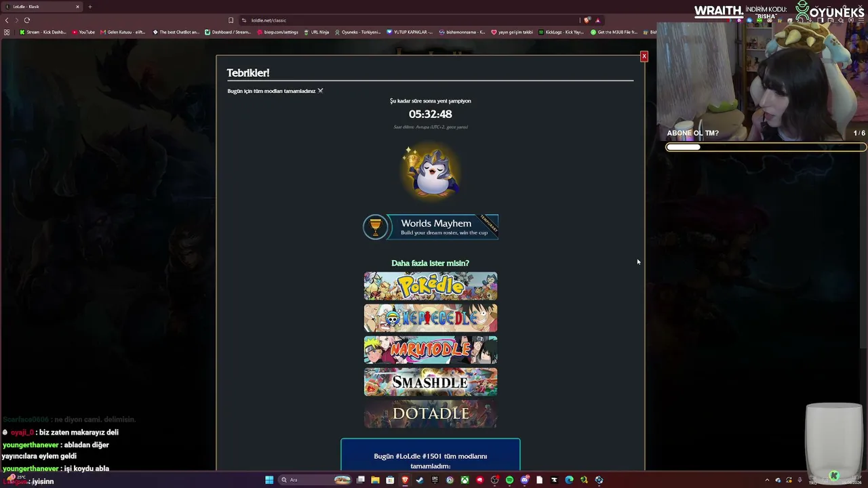Screen dimensions: 868x488
Task: Open the Oyuneks - Türkiye bookmark
Action: click(x=357, y=32)
